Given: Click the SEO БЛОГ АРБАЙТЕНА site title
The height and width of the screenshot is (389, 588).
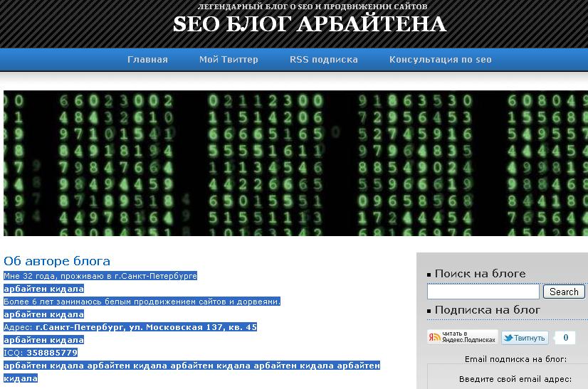Looking at the screenshot, I should (x=310, y=24).
